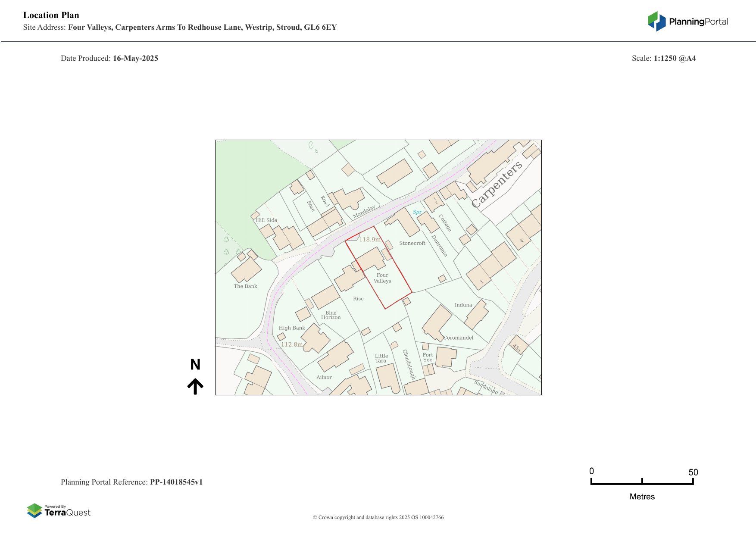Click the Induna property label
This screenshot has height=535, width=756.
(x=463, y=305)
